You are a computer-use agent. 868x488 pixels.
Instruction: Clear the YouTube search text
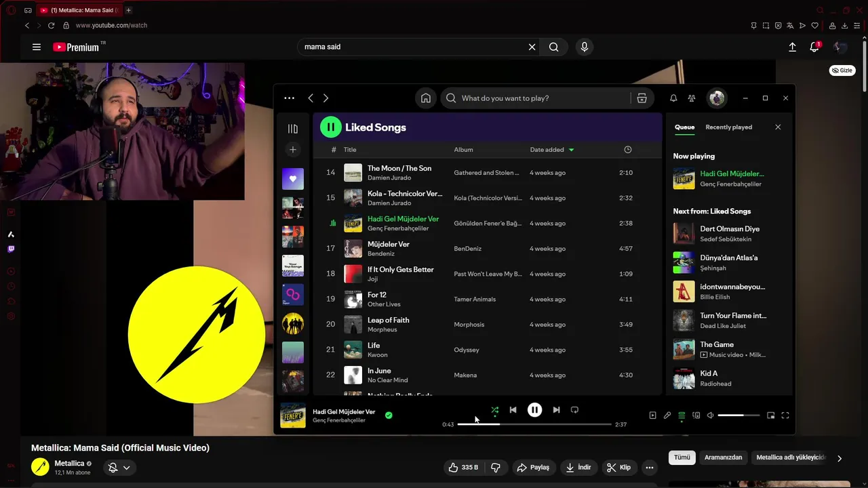pyautogui.click(x=532, y=47)
